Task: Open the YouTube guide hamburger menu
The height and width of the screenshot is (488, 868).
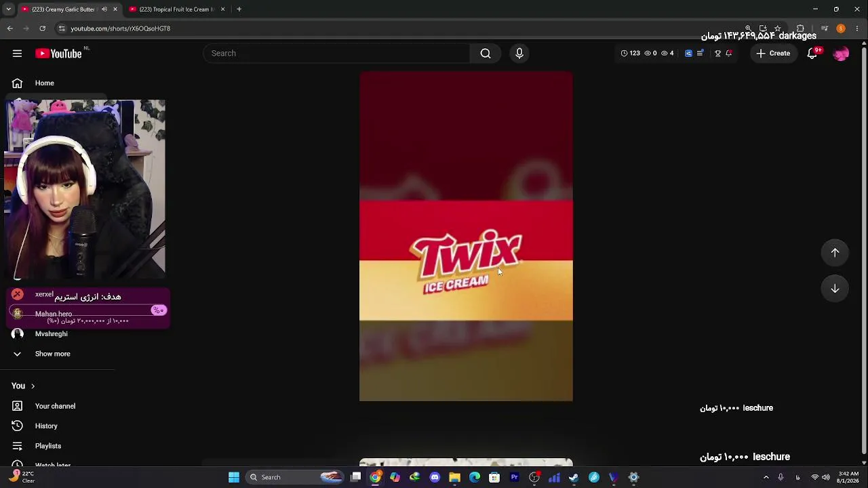Action: point(17,54)
